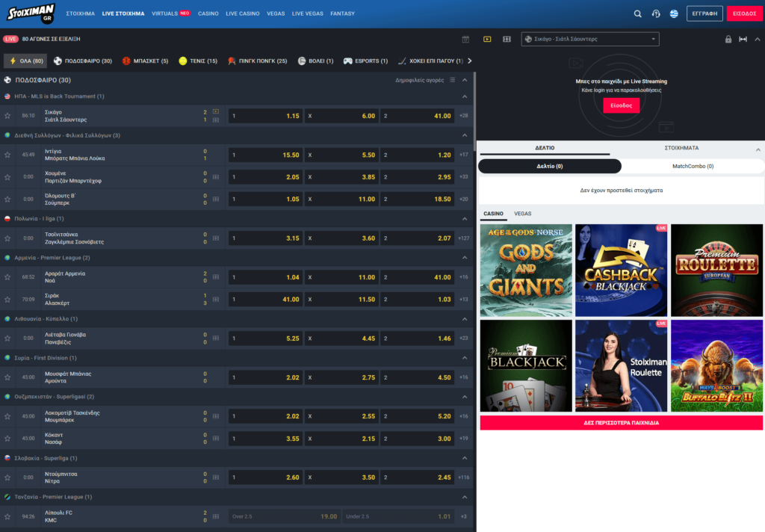The image size is (765, 532).
Task: Open stats icon for Λιέταβα Γιονάβα match
Action: pyautogui.click(x=216, y=338)
